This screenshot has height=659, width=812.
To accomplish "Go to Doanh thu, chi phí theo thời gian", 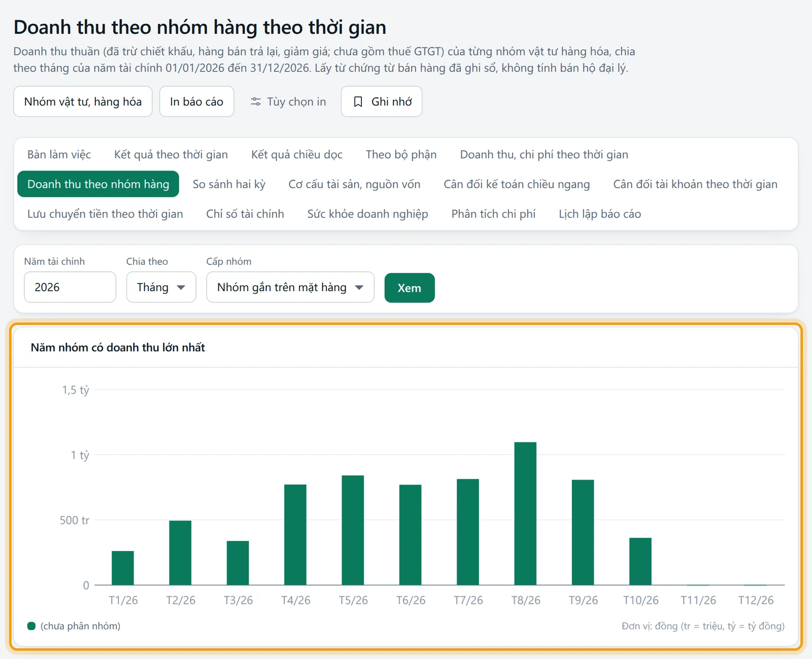I will tap(544, 155).
